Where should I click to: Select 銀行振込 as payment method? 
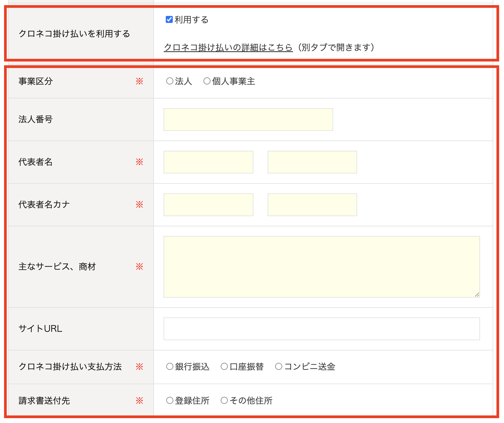(170, 366)
